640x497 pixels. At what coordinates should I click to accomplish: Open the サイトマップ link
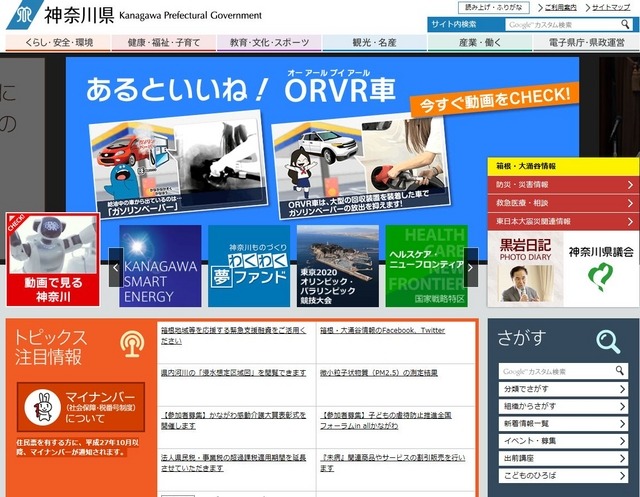pyautogui.click(x=611, y=7)
